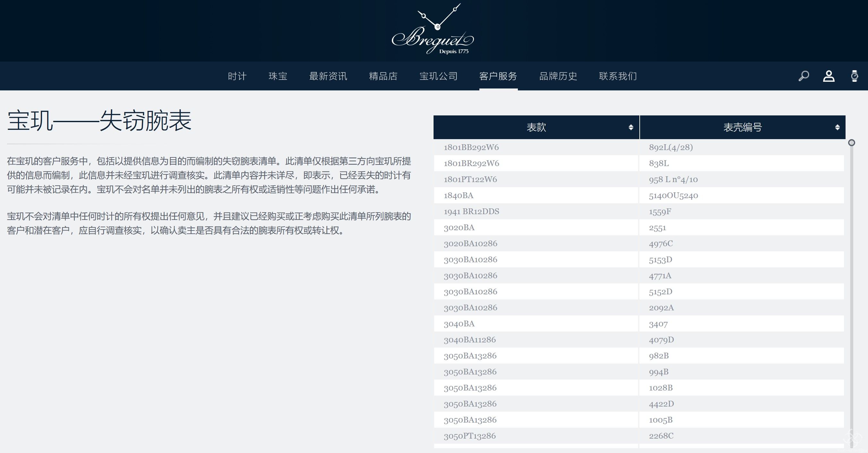Select the cell 3050PT13286
The width and height of the screenshot is (868, 453).
pos(536,436)
